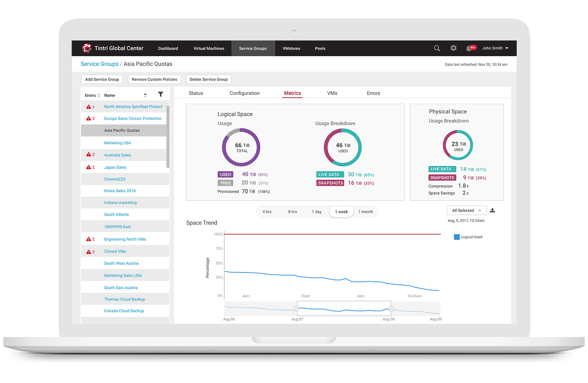Open the Japan Sales service group
The height and width of the screenshot is (383, 588).
click(x=115, y=167)
